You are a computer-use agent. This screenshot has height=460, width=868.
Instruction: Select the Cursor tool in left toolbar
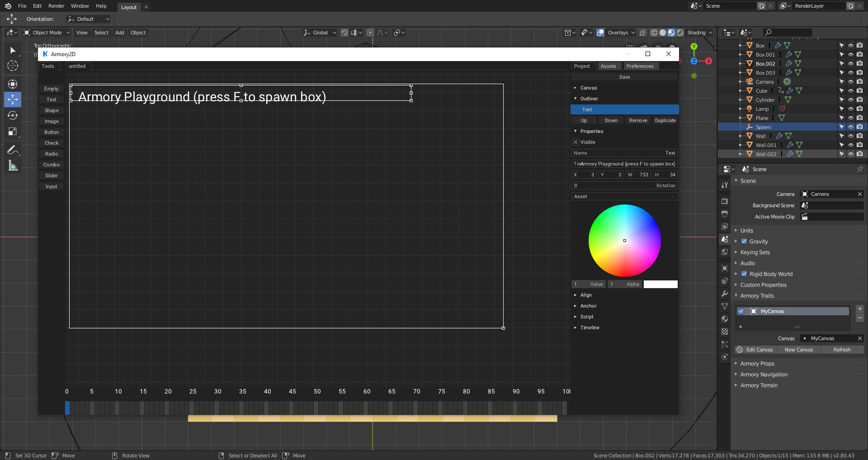click(13, 66)
